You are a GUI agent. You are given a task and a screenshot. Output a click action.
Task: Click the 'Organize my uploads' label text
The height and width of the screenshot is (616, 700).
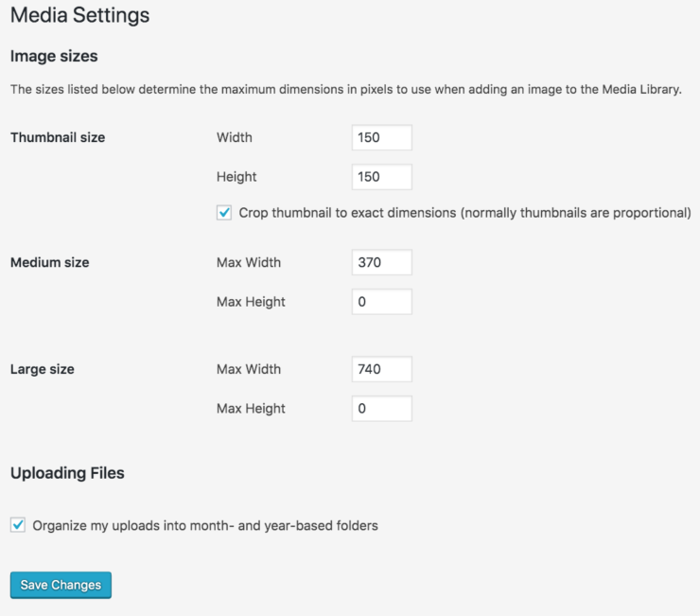coord(204,525)
